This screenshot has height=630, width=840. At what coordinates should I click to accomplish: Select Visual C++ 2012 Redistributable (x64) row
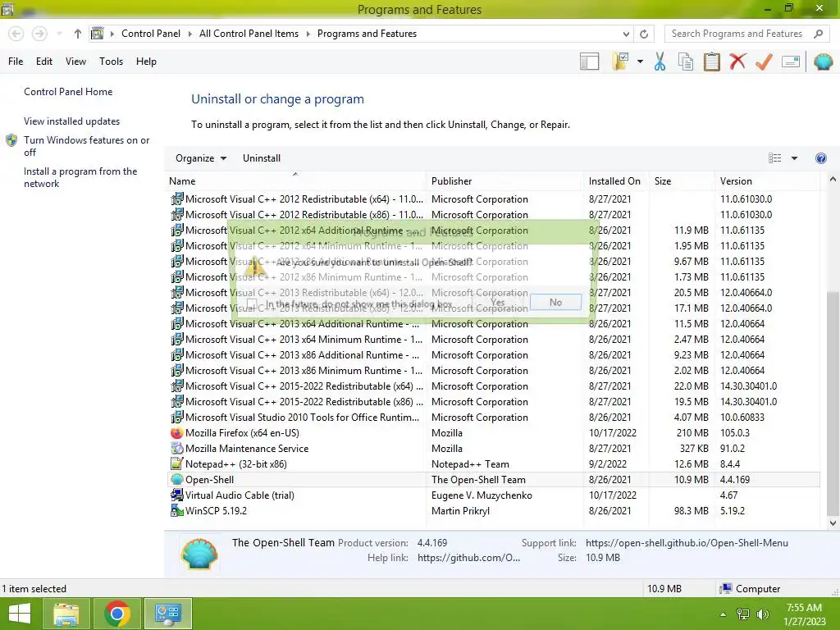492,199
